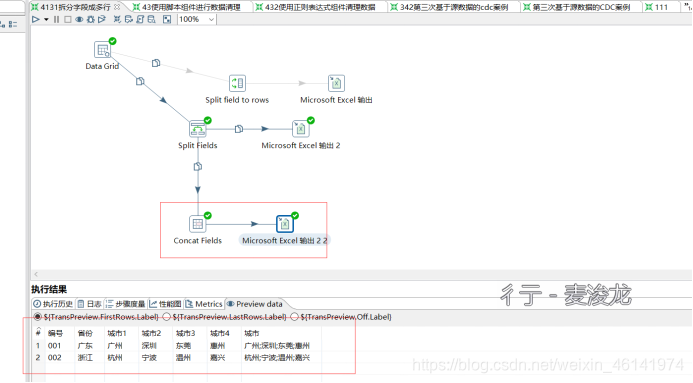Viewport: 693px width, 383px height.
Task: Click the 杭州;宁波;温州;嘉兴 concatenated cell
Action: 277,357
